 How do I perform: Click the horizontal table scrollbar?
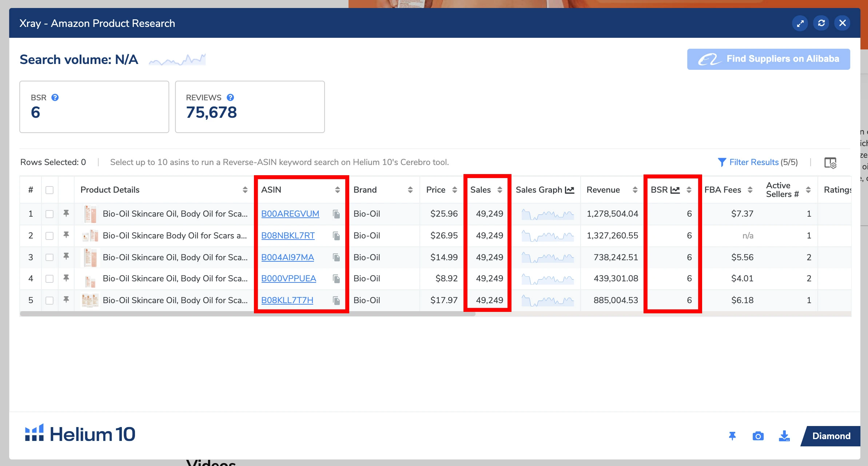[247, 314]
